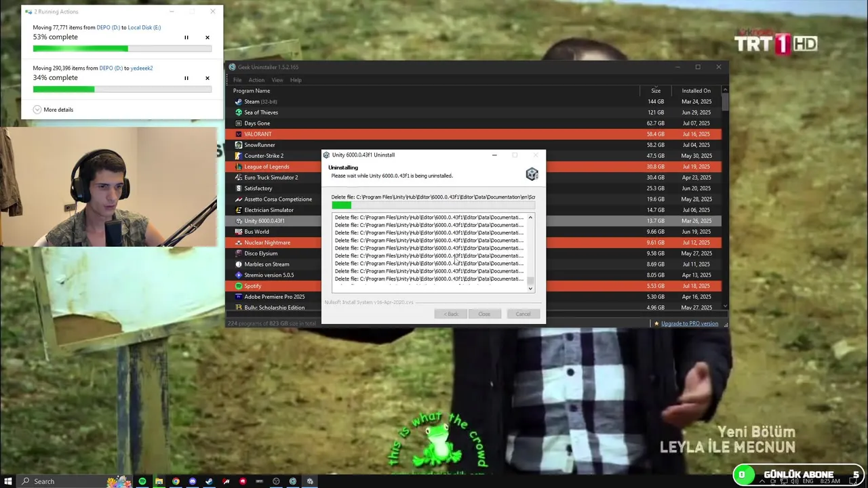Select the Steam size value 144 GB
The width and height of the screenshot is (868, 488).
pos(656,102)
